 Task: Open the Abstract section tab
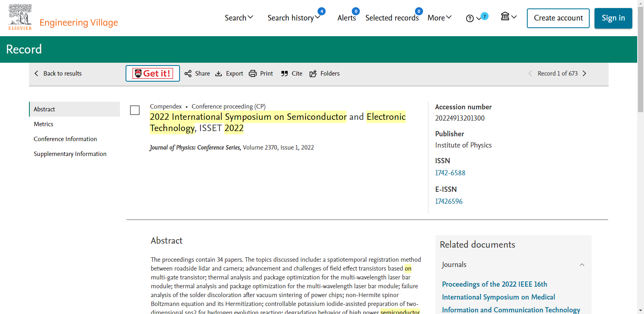click(x=74, y=109)
